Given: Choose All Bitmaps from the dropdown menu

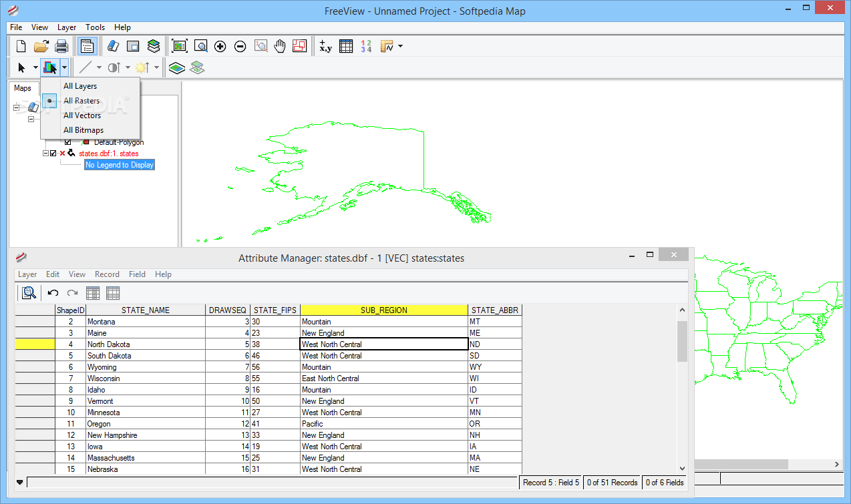Looking at the screenshot, I should pyautogui.click(x=83, y=130).
